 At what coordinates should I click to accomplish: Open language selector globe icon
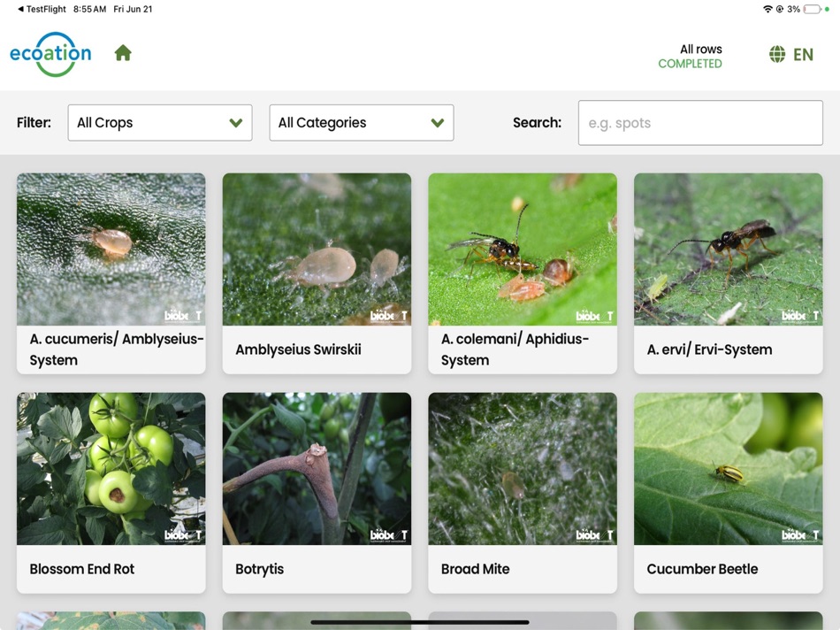777,54
